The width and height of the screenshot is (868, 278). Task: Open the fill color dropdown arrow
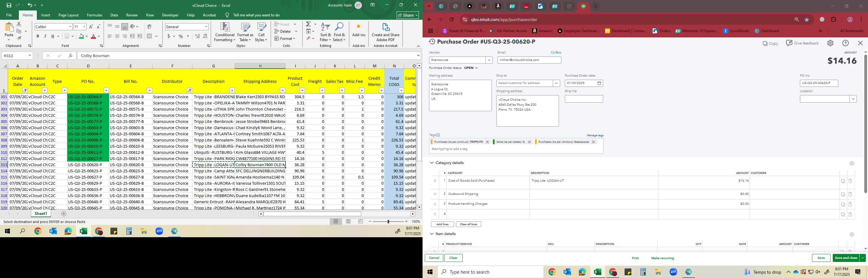click(87, 36)
